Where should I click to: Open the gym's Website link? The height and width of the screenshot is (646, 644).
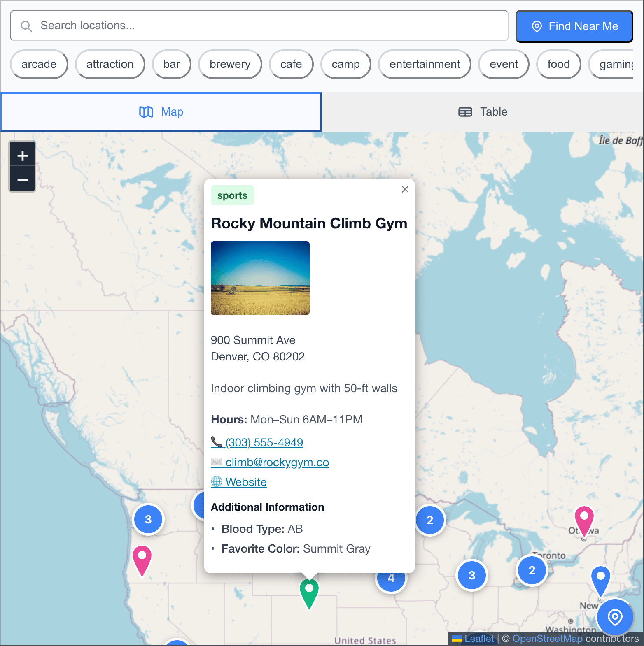(246, 482)
